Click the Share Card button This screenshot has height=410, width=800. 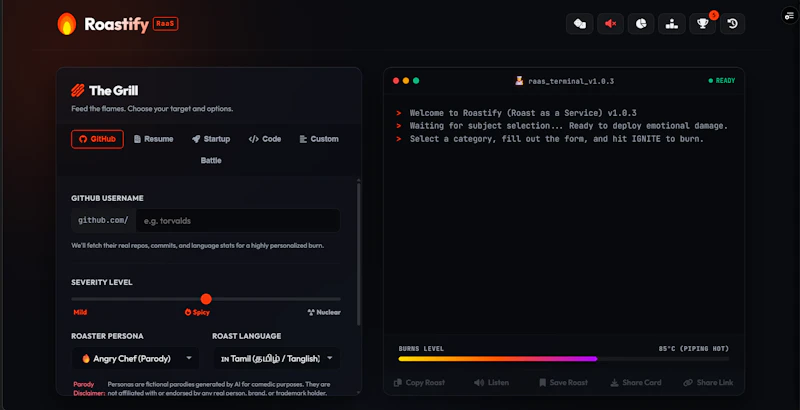click(636, 382)
